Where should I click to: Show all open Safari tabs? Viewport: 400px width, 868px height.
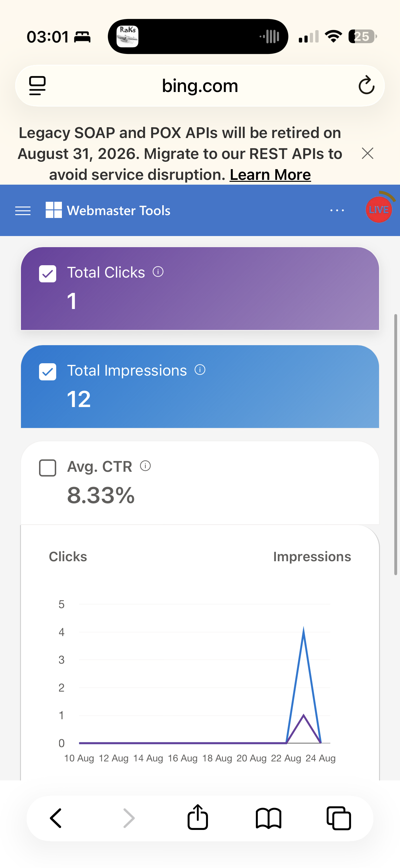tap(339, 818)
